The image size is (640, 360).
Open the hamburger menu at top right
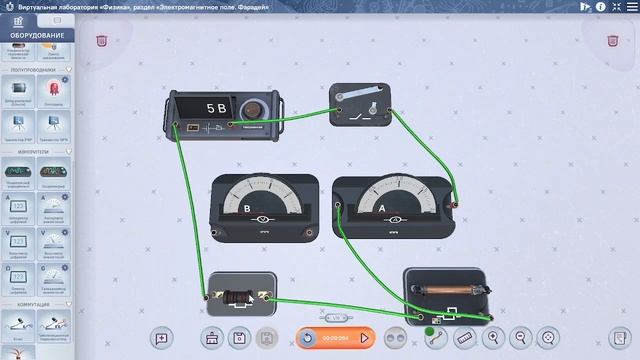[x=632, y=7]
